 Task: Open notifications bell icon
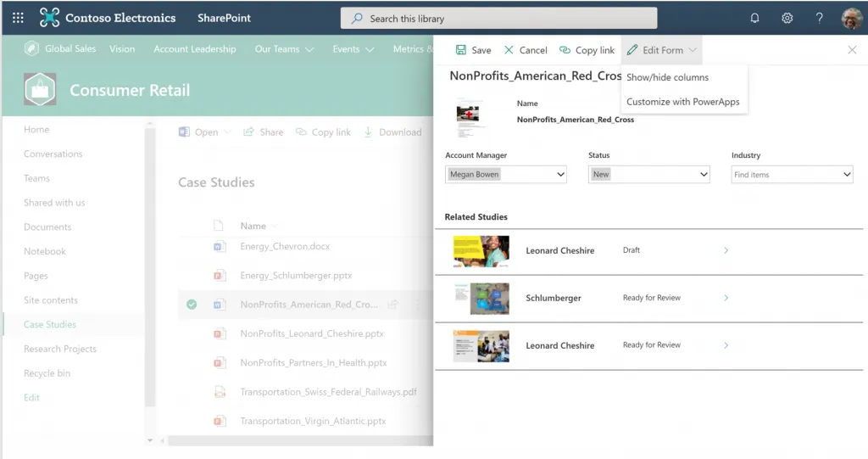pos(754,18)
